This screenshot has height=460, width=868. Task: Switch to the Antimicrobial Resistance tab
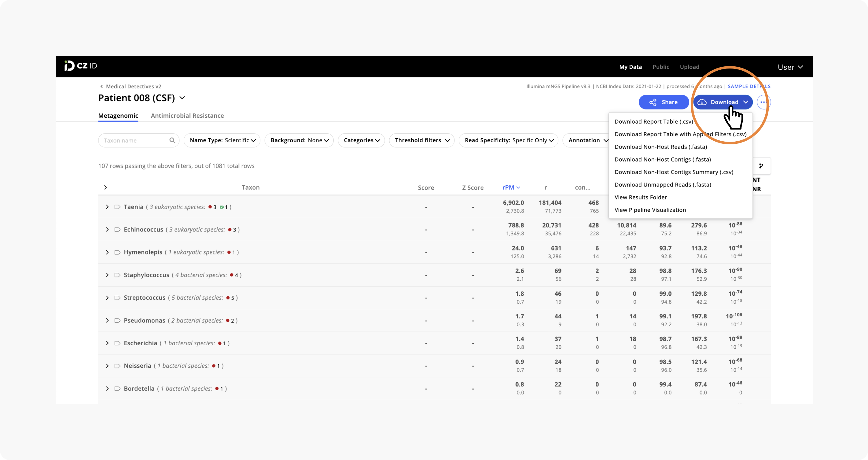point(187,115)
